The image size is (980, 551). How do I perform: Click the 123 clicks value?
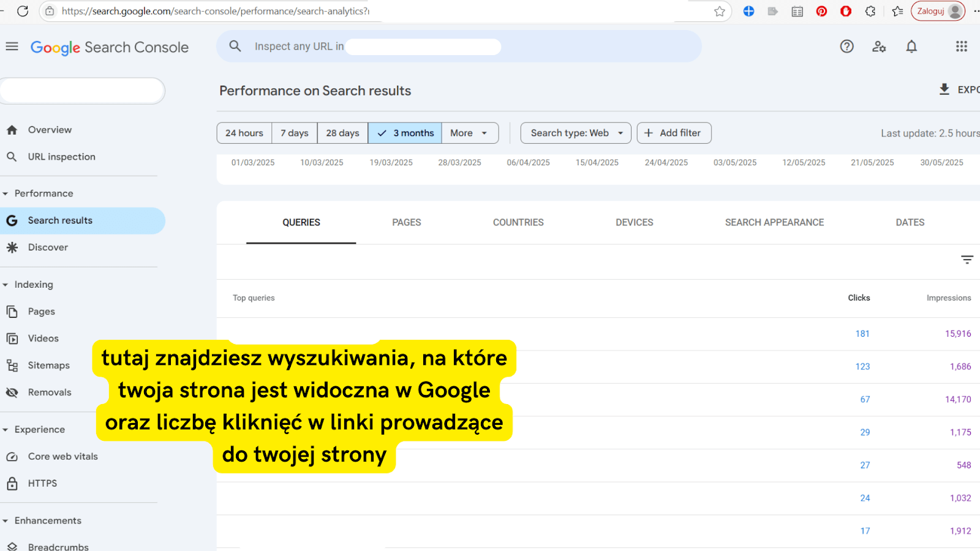(862, 367)
